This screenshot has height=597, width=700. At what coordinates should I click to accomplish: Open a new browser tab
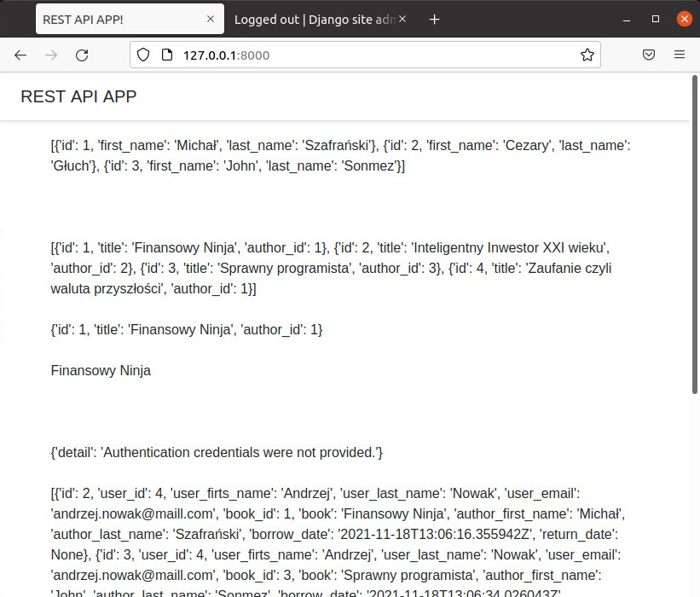[x=434, y=19]
